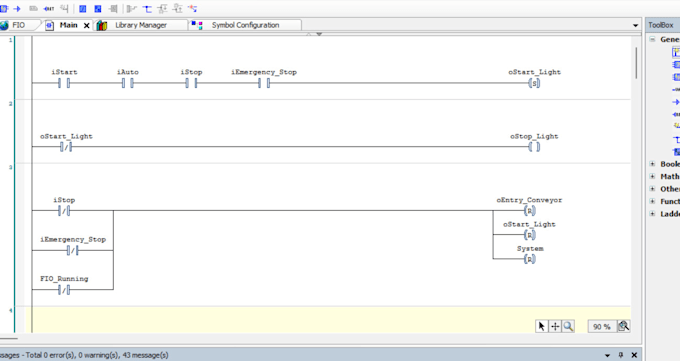Open the zoom level picker icon beside 90 %
Image resolution: width=680 pixels, height=361 pixels.
pos(624,326)
